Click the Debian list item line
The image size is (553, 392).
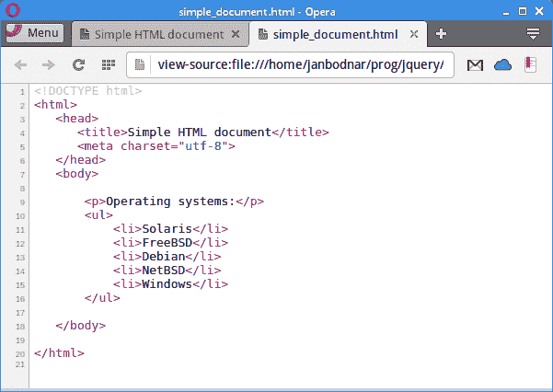pyautogui.click(x=167, y=257)
